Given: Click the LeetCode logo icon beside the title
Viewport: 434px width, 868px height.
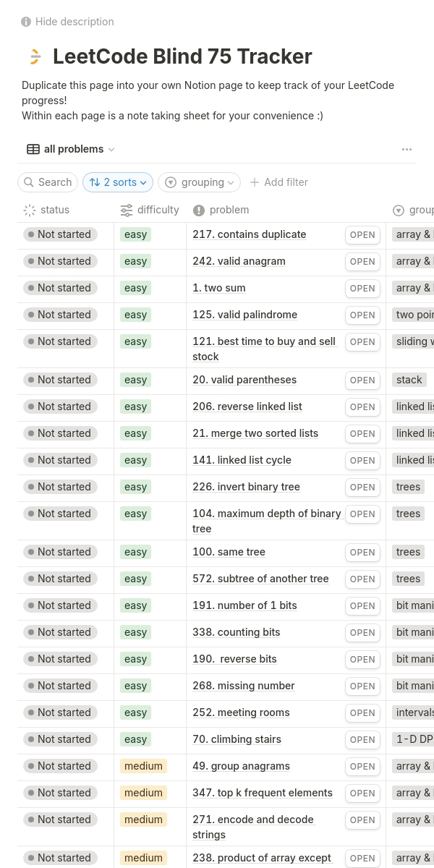Looking at the screenshot, I should (x=34, y=56).
